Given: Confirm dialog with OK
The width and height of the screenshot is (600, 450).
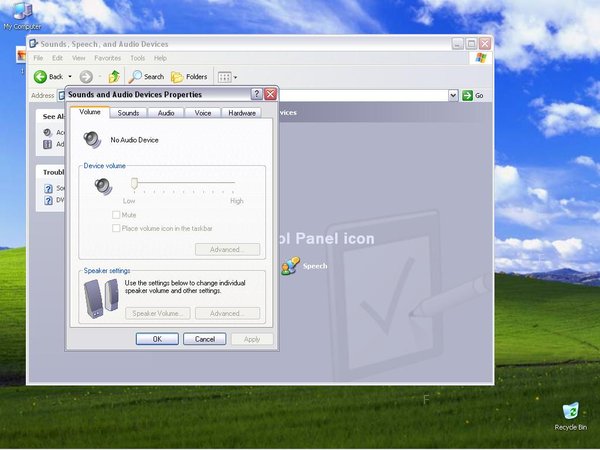Looking at the screenshot, I should 157,339.
